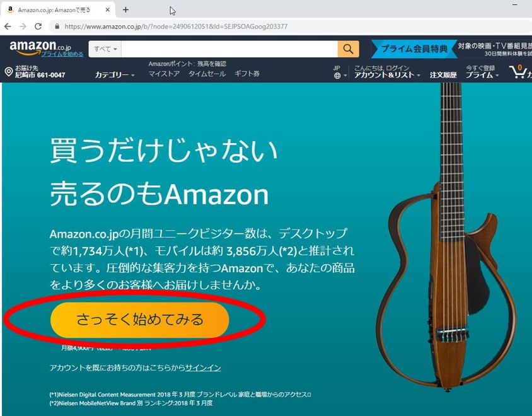Select the マイストア menu item
532x416 pixels.
[x=164, y=74]
